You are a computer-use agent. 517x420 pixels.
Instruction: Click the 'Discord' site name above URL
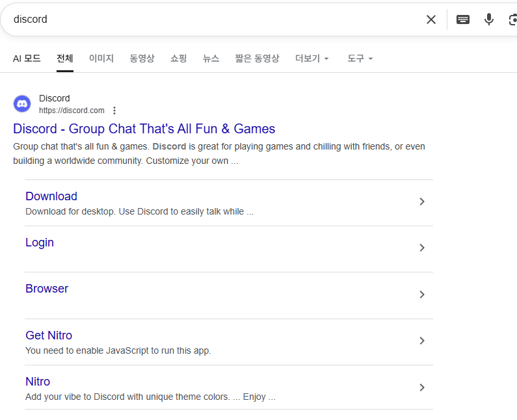[x=55, y=98]
